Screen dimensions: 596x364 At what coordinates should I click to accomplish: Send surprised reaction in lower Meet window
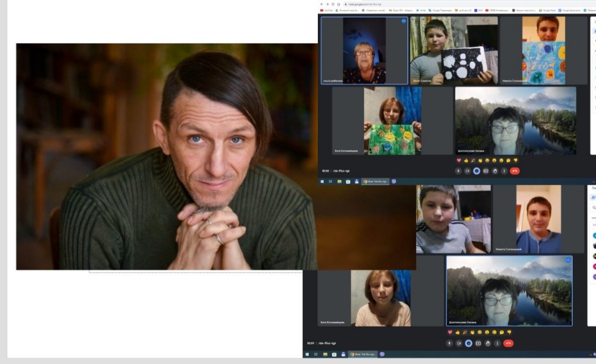pos(487,332)
